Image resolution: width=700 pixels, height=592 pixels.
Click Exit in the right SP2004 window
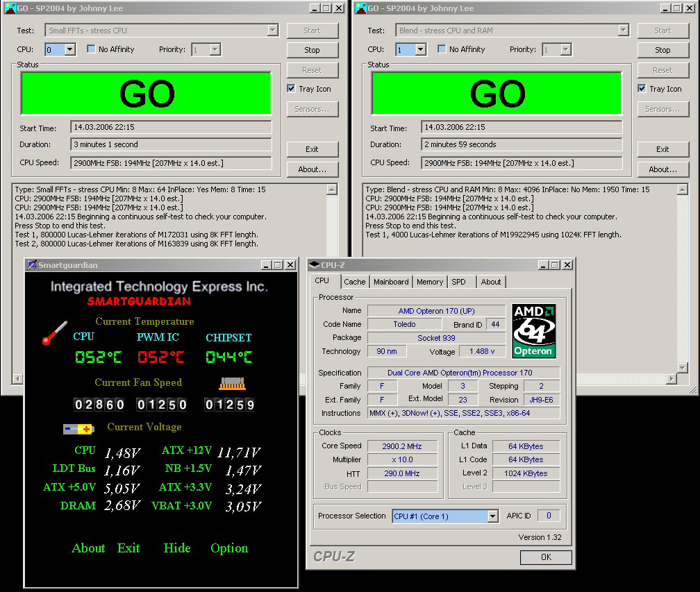662,149
